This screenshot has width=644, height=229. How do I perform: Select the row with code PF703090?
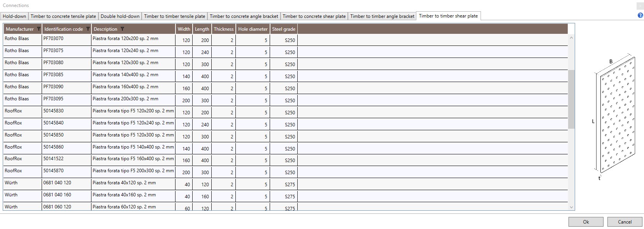[x=285, y=88]
